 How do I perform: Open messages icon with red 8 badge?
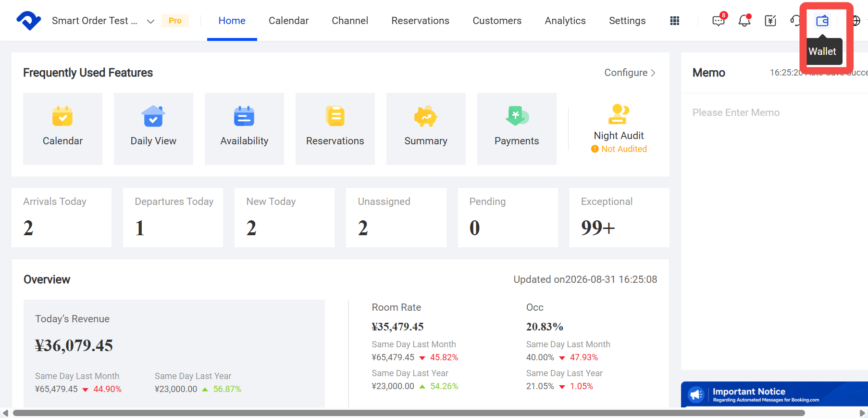(719, 20)
